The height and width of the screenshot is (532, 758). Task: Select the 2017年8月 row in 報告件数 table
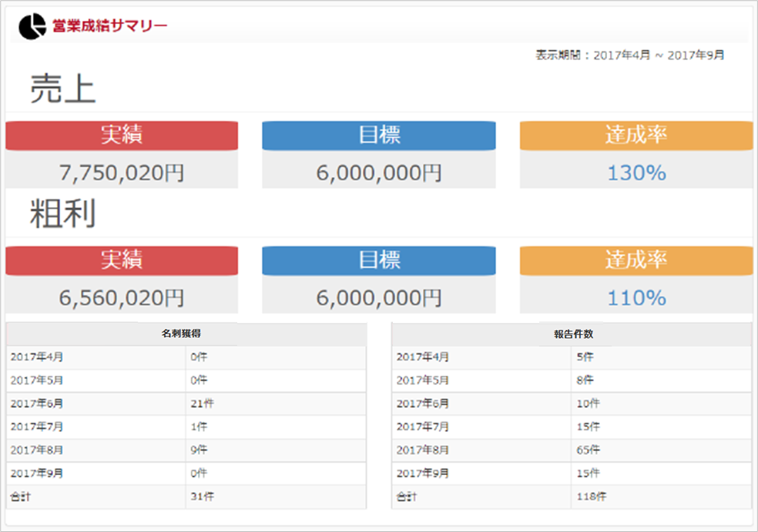[572, 450]
